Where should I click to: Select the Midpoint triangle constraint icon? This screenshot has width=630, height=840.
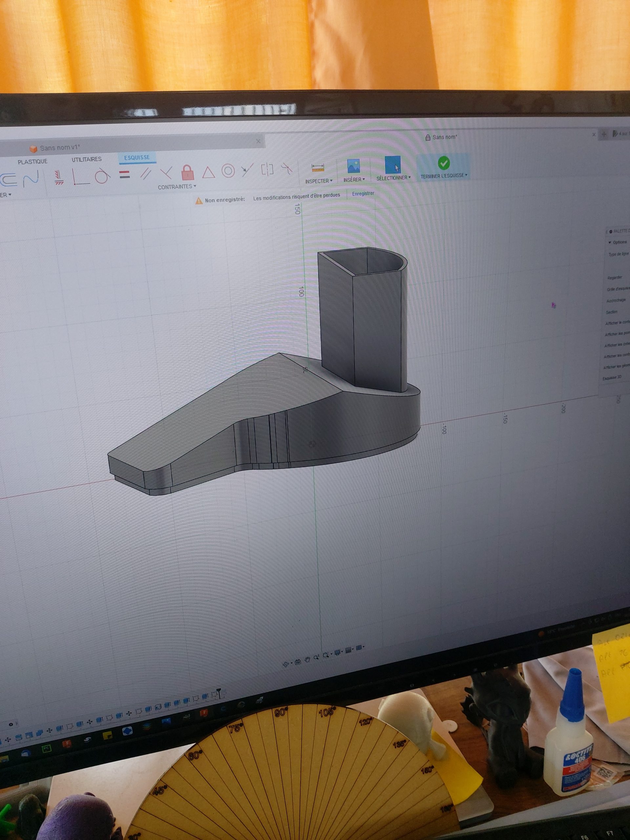pos(208,172)
